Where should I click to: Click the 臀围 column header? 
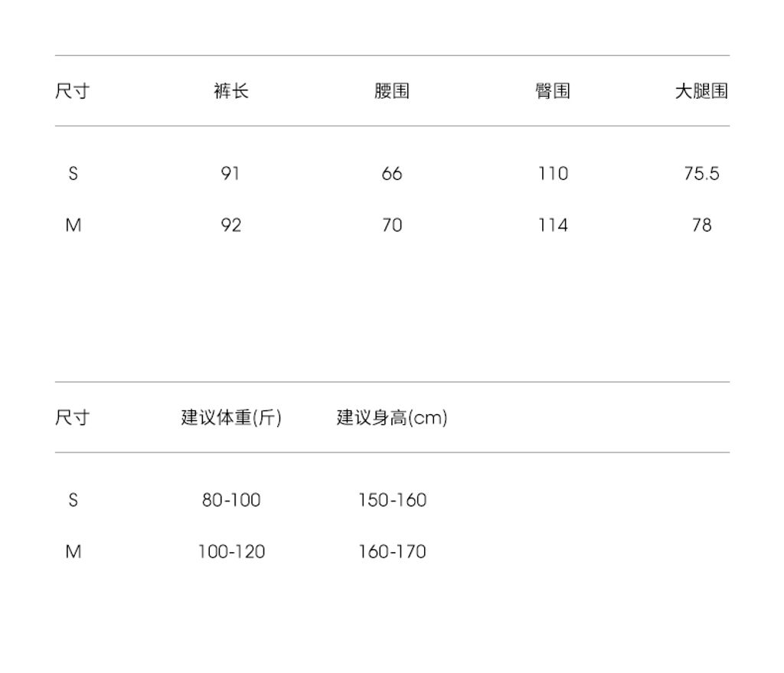pyautogui.click(x=552, y=91)
